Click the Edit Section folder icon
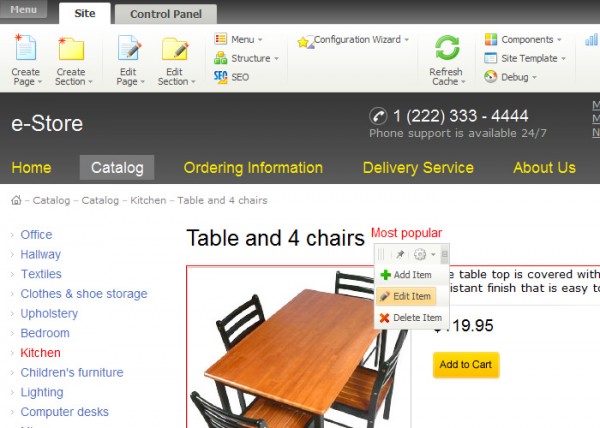600x428 pixels. click(175, 49)
